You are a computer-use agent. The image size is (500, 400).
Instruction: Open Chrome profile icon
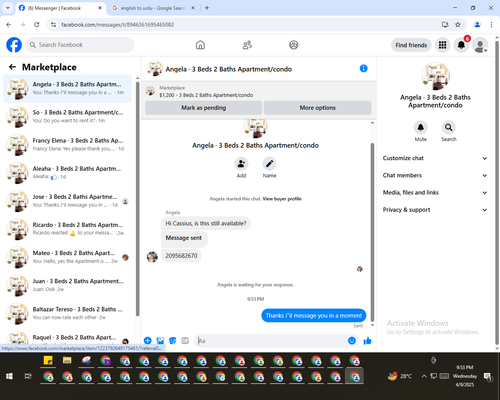(477, 24)
